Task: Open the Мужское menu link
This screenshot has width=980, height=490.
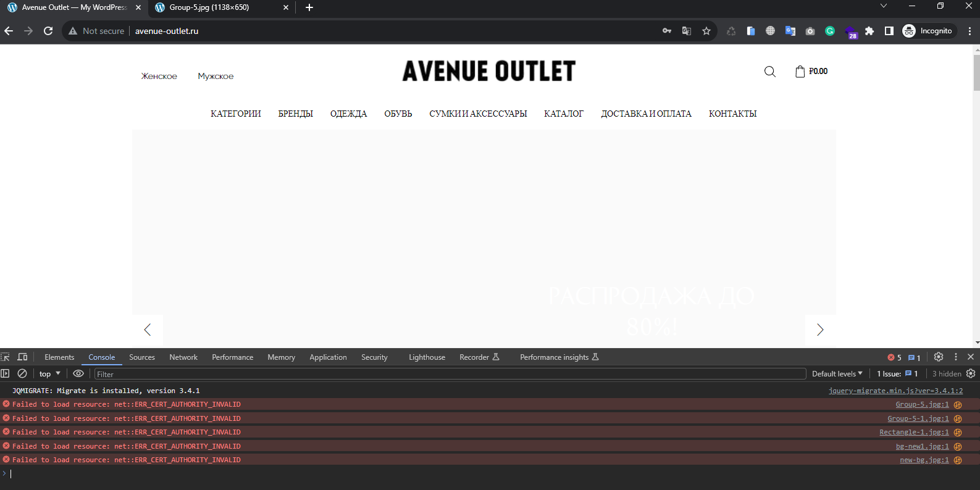Action: tap(216, 76)
